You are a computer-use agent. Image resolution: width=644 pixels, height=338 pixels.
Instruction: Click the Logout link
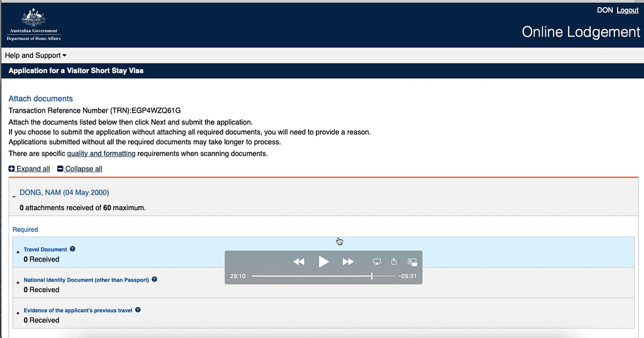[x=627, y=10]
